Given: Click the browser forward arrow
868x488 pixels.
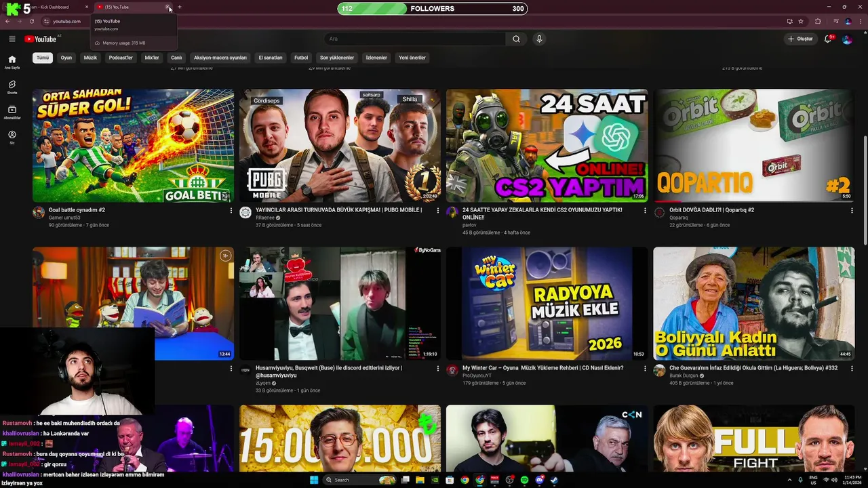Looking at the screenshot, I should 19,21.
